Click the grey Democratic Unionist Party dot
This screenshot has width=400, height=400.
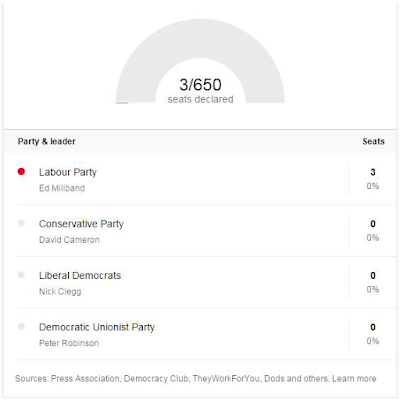coord(21,326)
